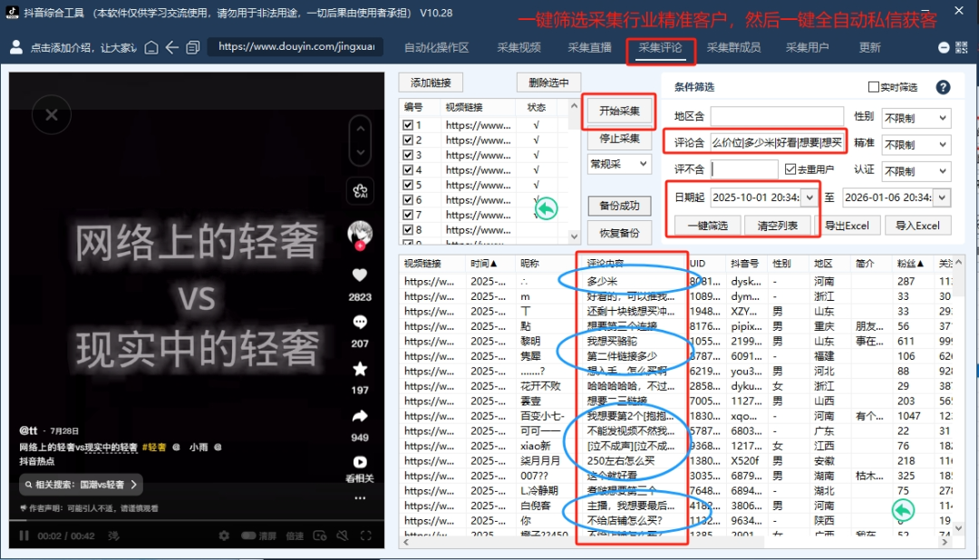Uncheck the link row 6 checkbox
979x560 pixels.
(x=408, y=199)
